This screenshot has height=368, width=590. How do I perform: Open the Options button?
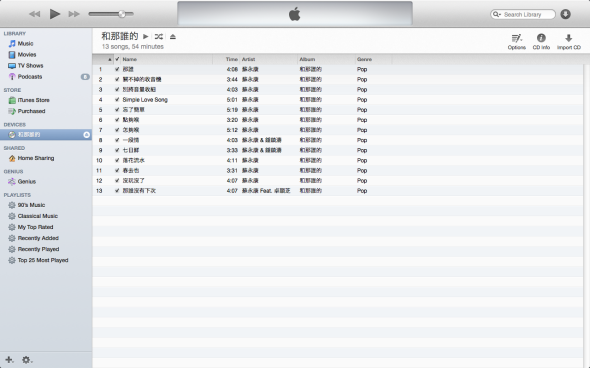pos(517,42)
